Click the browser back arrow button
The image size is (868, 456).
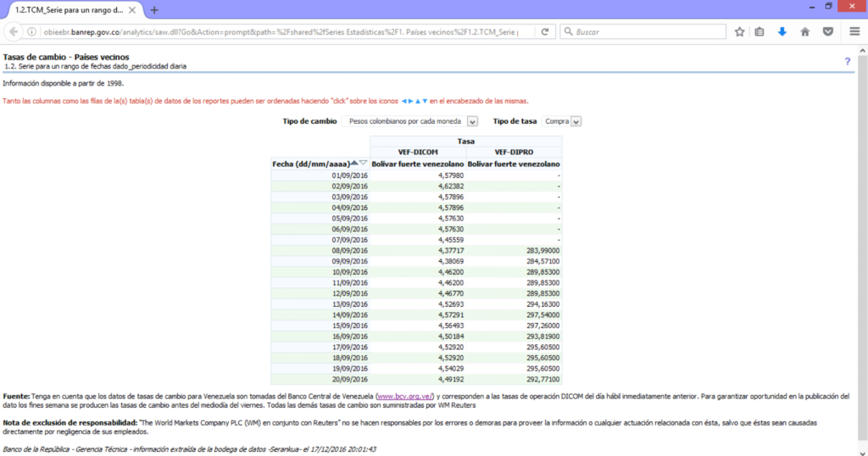(12, 31)
